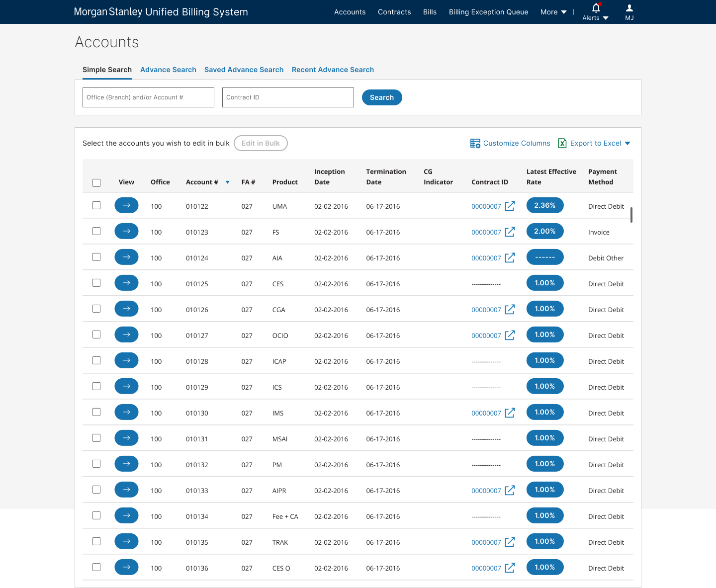716x588 pixels.
Task: Check the box for account 010129
Action: click(x=96, y=386)
